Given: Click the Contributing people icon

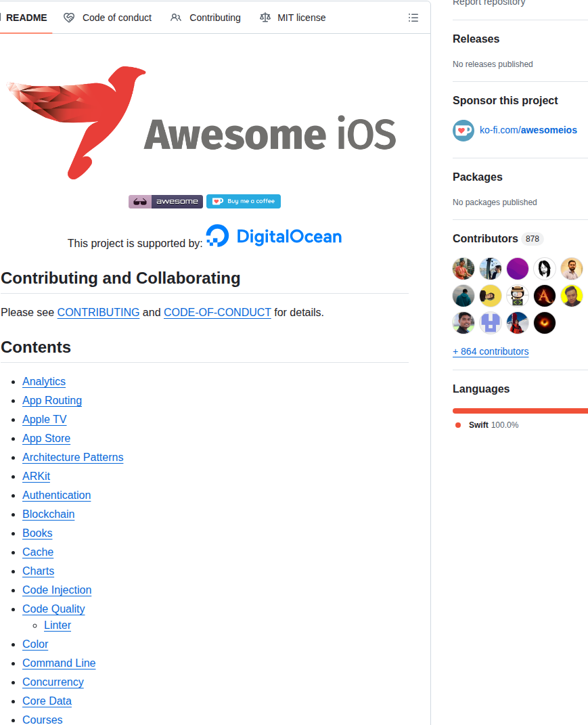Looking at the screenshot, I should point(176,18).
